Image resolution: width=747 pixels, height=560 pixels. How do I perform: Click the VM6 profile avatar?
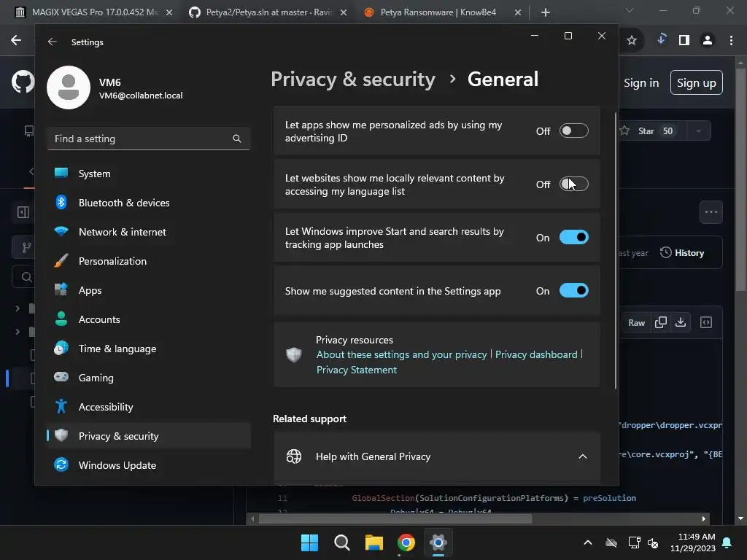point(69,87)
